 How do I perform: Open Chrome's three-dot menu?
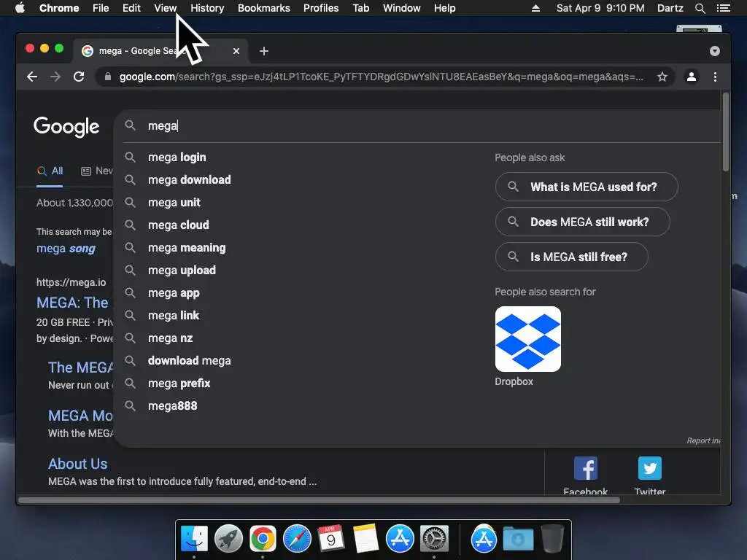pos(715,77)
